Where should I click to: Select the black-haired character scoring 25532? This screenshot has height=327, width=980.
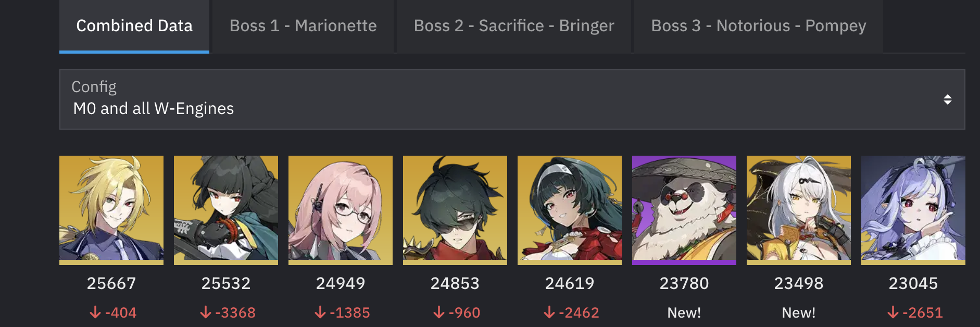click(x=226, y=210)
